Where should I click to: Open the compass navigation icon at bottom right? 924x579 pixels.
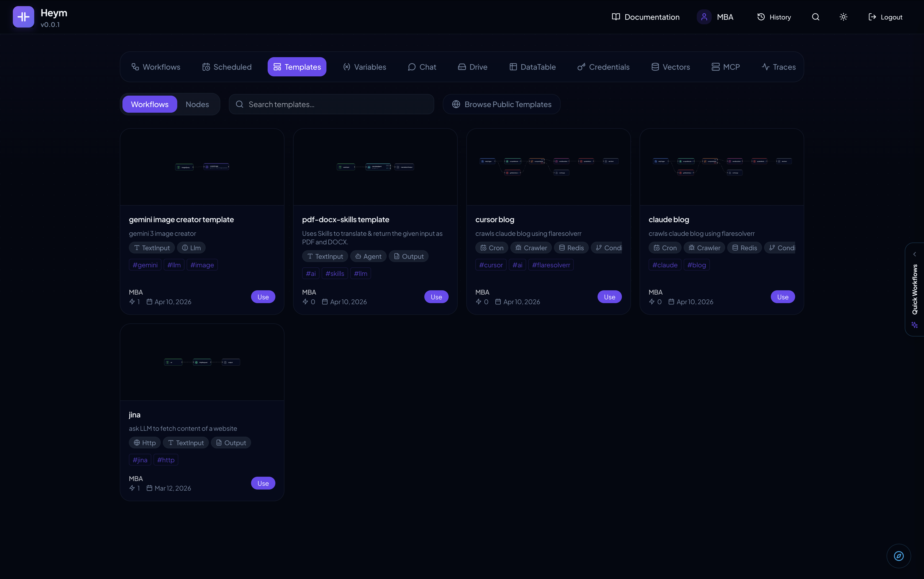pos(898,556)
